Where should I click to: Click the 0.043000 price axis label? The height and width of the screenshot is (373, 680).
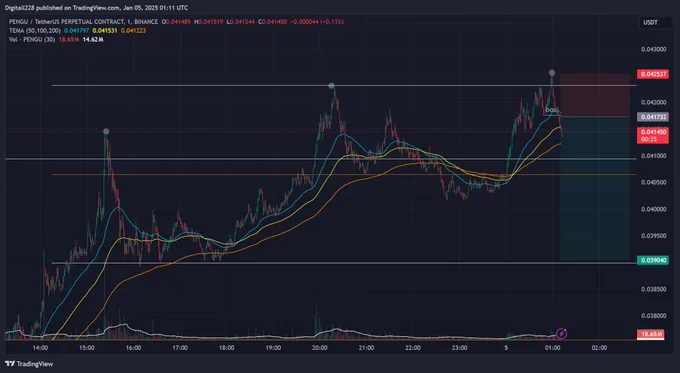pyautogui.click(x=654, y=49)
